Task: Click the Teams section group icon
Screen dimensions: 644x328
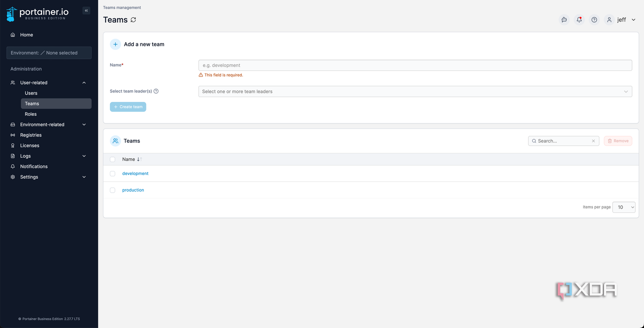Action: [115, 141]
